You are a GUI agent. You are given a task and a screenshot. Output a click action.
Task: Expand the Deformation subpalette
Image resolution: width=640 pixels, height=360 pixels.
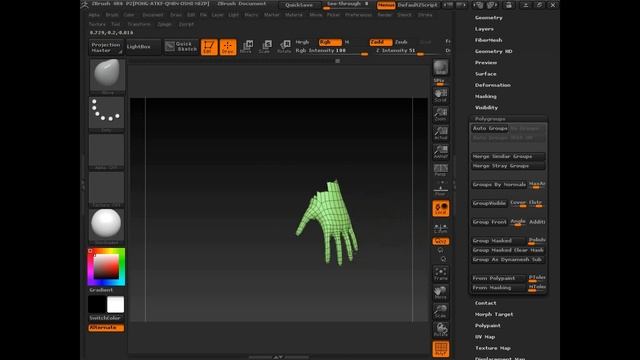[x=493, y=85]
